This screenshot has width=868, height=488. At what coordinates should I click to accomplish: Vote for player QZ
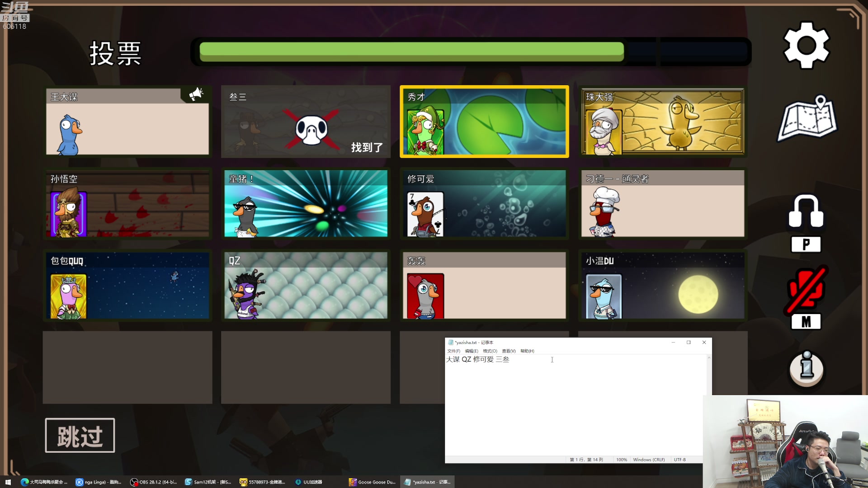tap(306, 285)
